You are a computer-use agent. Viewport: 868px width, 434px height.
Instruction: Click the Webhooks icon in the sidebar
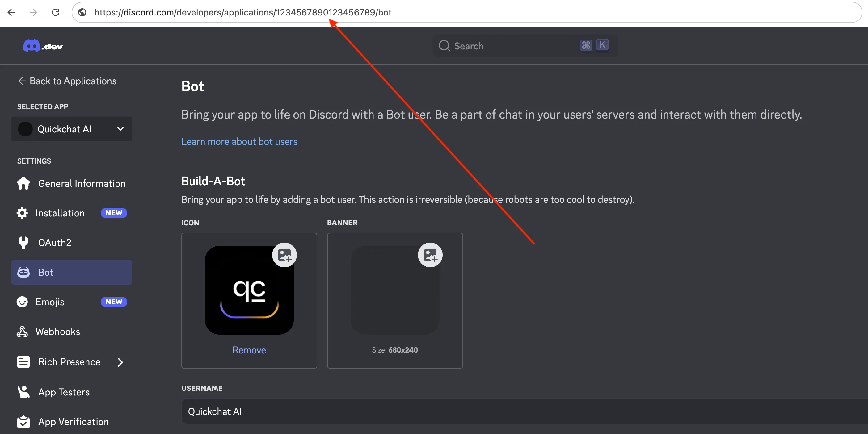pyautogui.click(x=22, y=331)
